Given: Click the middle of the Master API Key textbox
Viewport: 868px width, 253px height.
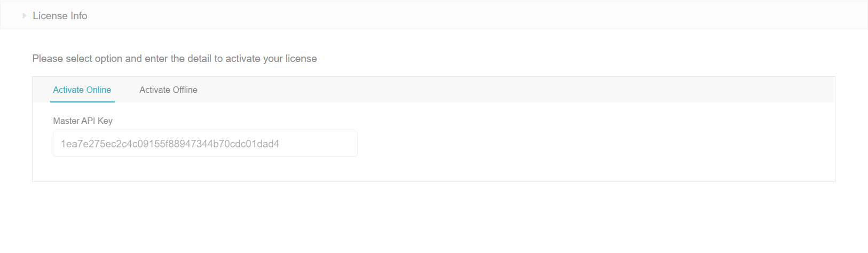Looking at the screenshot, I should tap(205, 144).
